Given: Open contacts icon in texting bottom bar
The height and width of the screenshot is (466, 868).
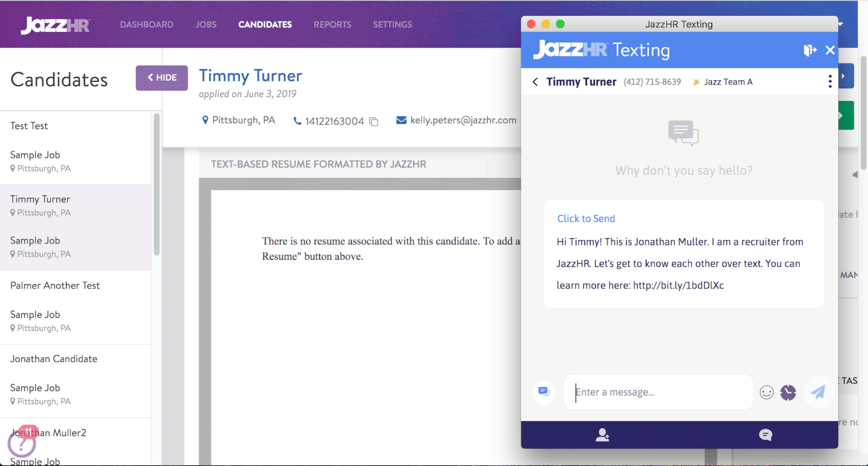Looking at the screenshot, I should [602, 435].
